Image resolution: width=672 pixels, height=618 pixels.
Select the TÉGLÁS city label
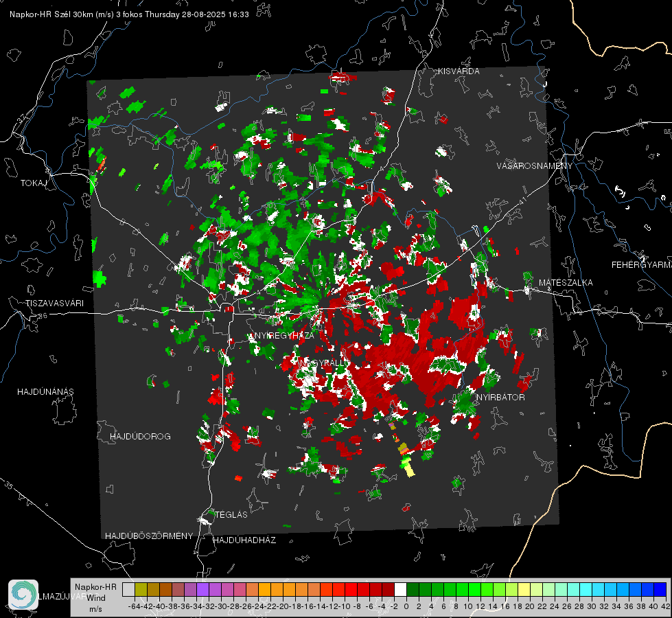(x=231, y=515)
